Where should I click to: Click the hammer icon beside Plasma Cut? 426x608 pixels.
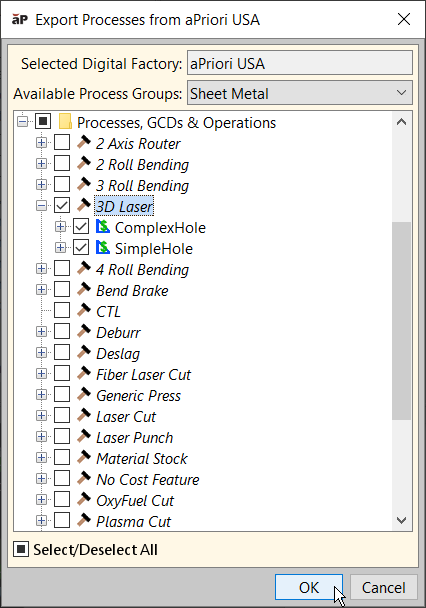(x=84, y=521)
